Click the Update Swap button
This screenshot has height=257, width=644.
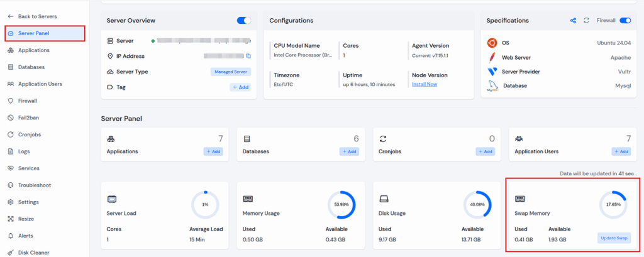pyautogui.click(x=613, y=238)
